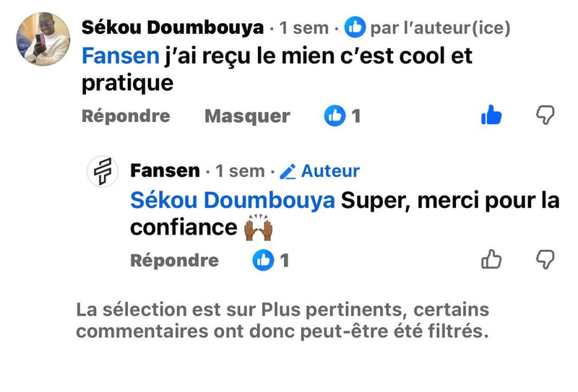The image size is (578, 392).
Task: Click the Plus pertinents filter notice
Action: (282, 321)
